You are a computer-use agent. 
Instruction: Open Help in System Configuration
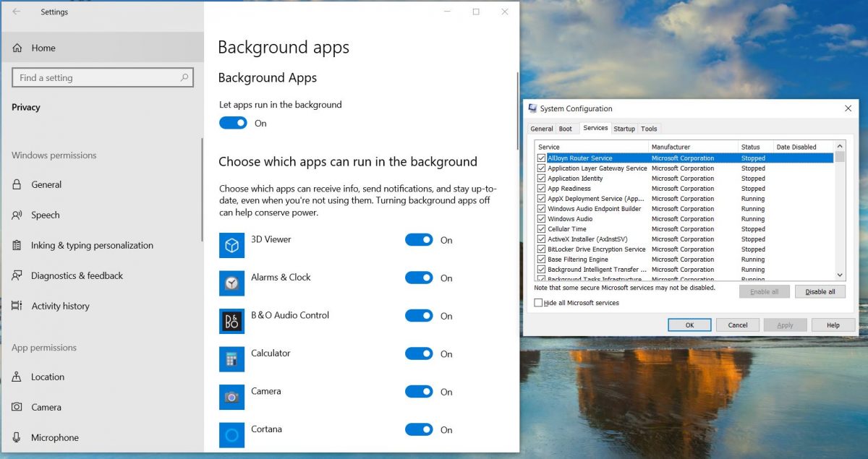click(833, 325)
